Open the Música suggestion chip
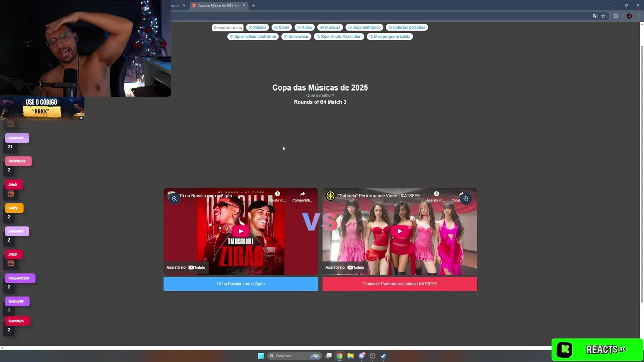644x362 pixels. coord(257,27)
